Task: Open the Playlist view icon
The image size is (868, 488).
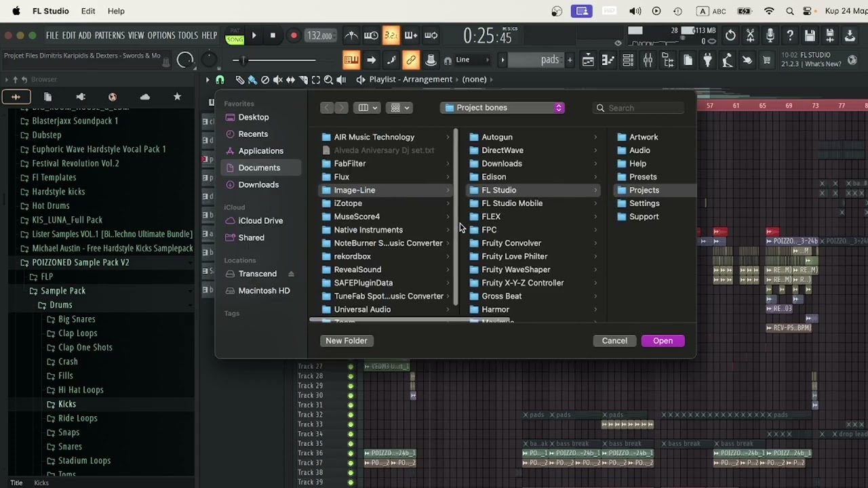Action: pos(589,60)
